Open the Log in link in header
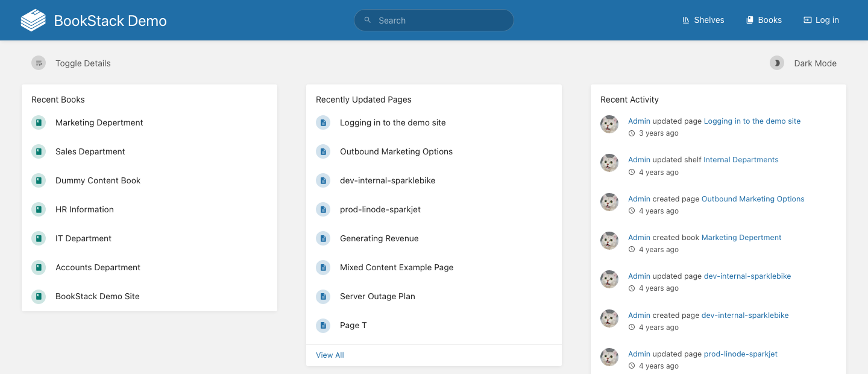Viewport: 868px width, 374px height. (821, 20)
